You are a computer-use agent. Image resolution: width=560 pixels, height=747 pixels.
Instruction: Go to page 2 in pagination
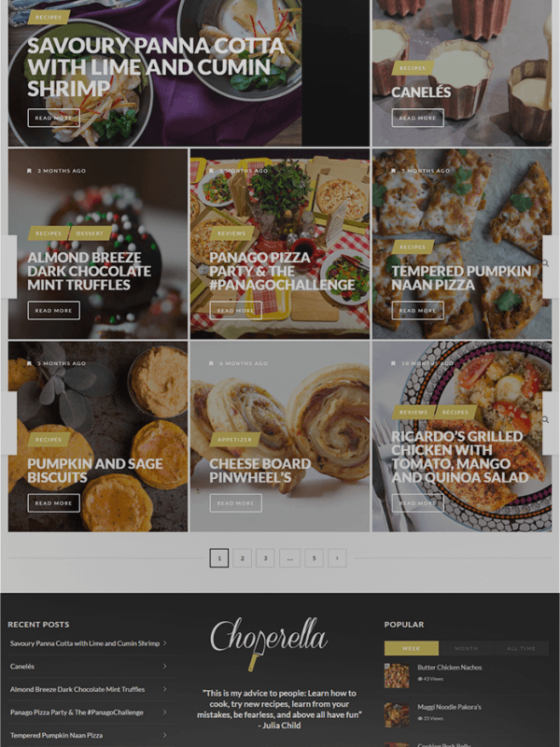243,557
